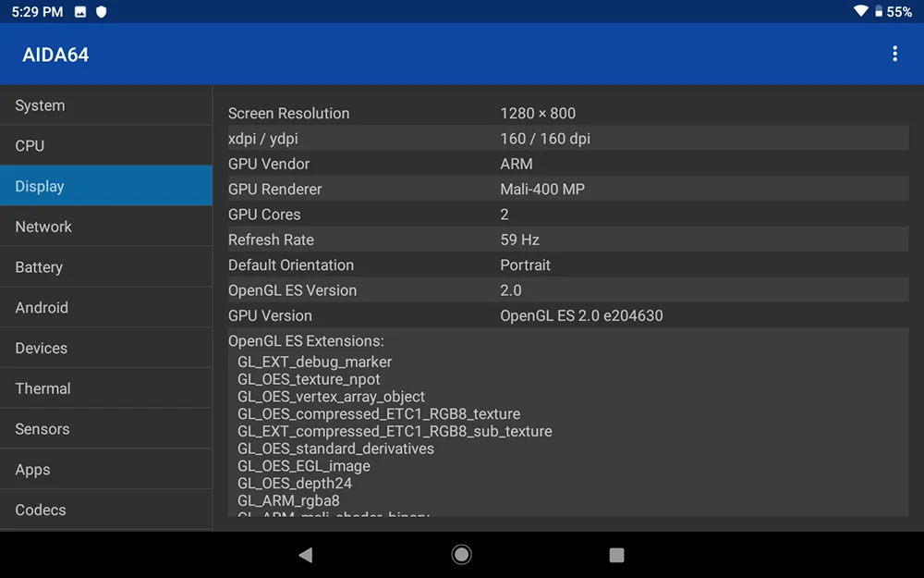Tap the Wi-Fi status icon
924x578 pixels.
tap(860, 11)
